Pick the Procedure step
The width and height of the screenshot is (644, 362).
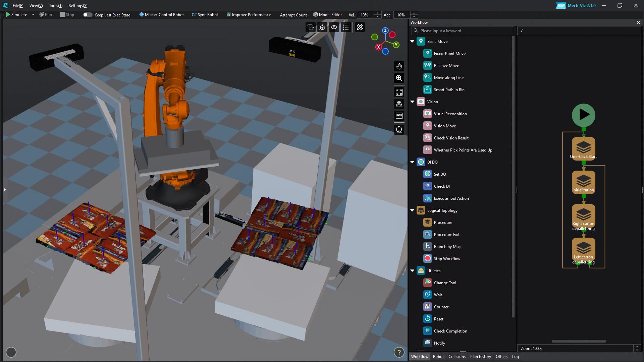coord(443,223)
